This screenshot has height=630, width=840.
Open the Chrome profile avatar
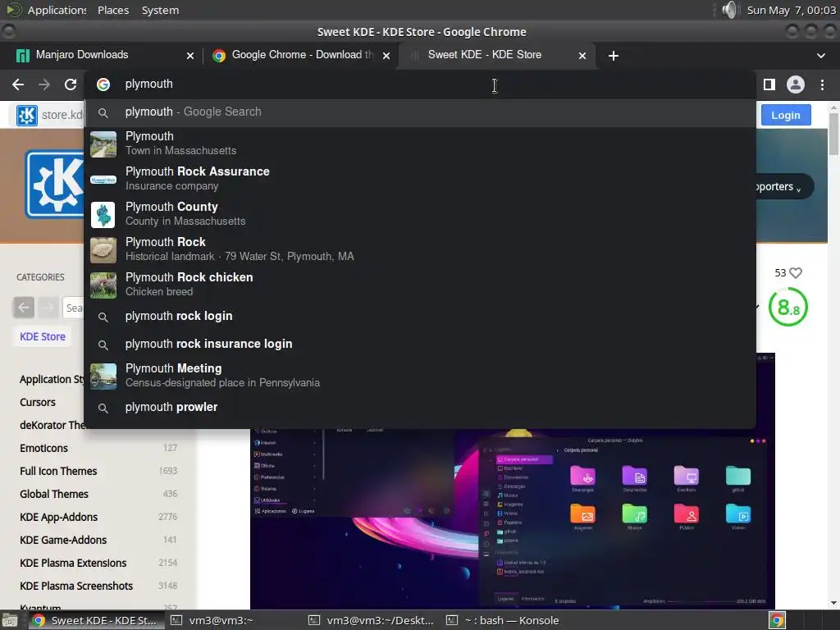point(796,84)
